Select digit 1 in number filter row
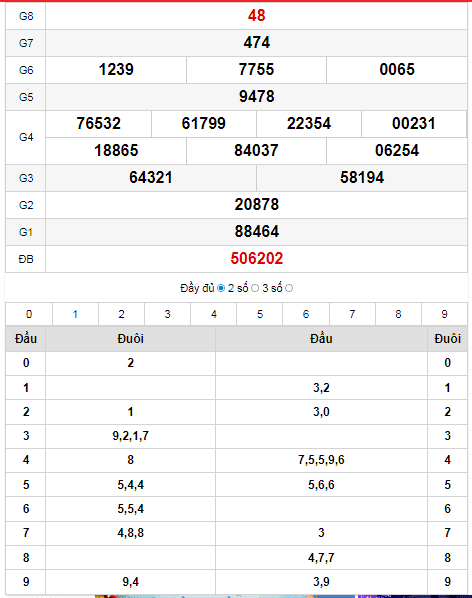Image resolution: width=472 pixels, height=598 pixels. pyautogui.click(x=75, y=314)
